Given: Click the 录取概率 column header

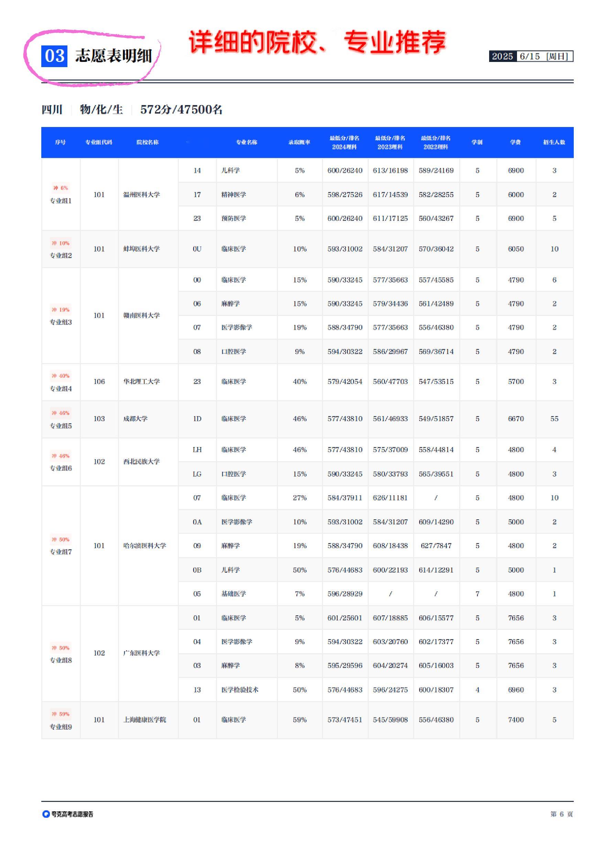Looking at the screenshot, I should point(300,142).
